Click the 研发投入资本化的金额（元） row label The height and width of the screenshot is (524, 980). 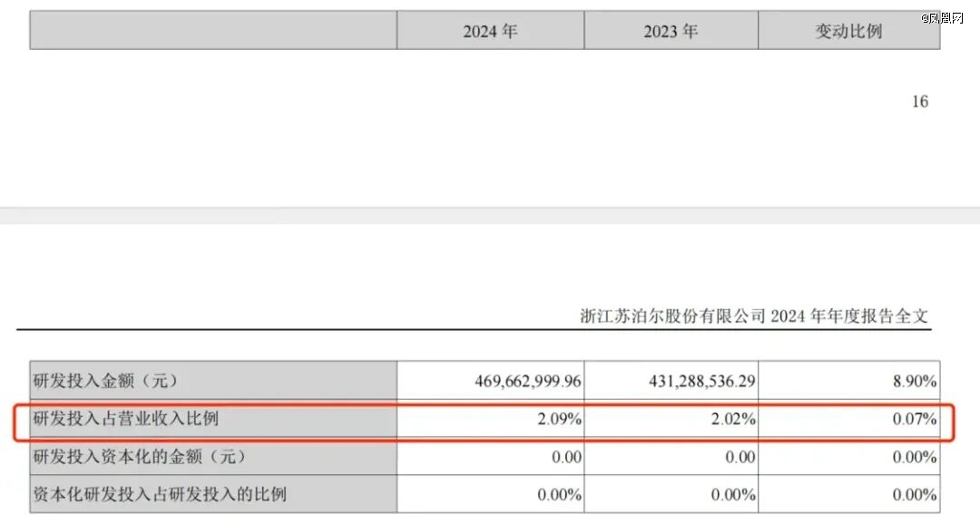(x=139, y=457)
